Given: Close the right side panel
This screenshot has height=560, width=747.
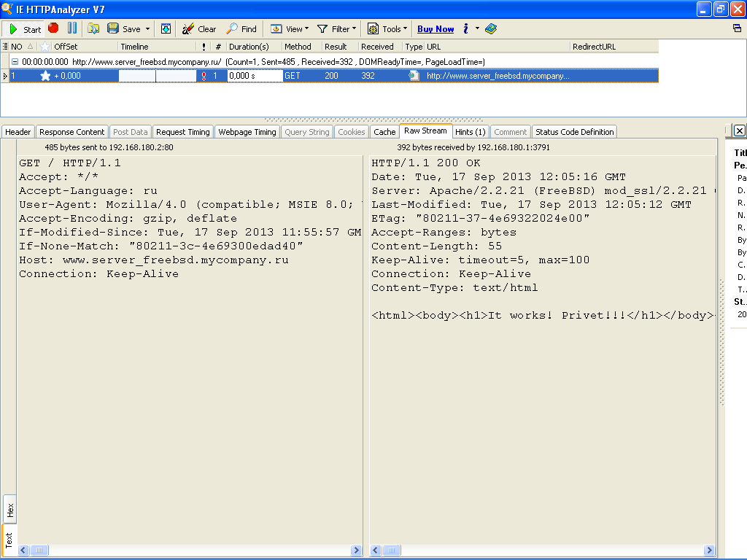Looking at the screenshot, I should [740, 131].
